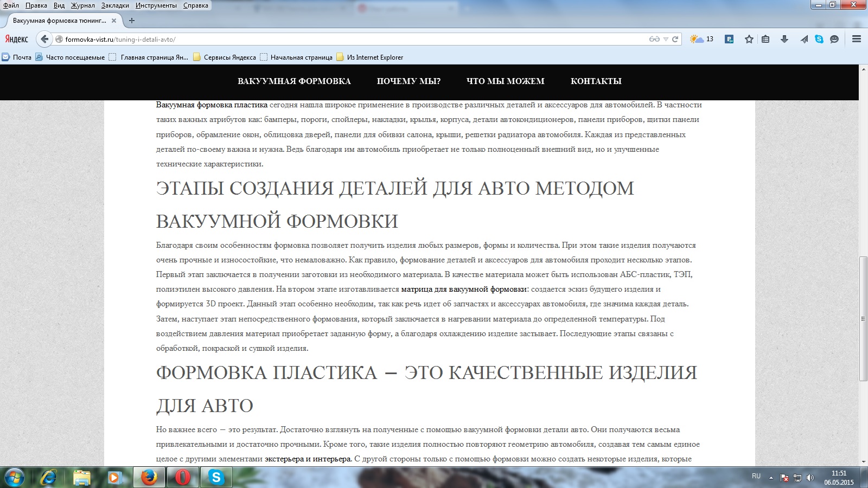
Task: Click scrollbar up arrow
Action: 863,69
